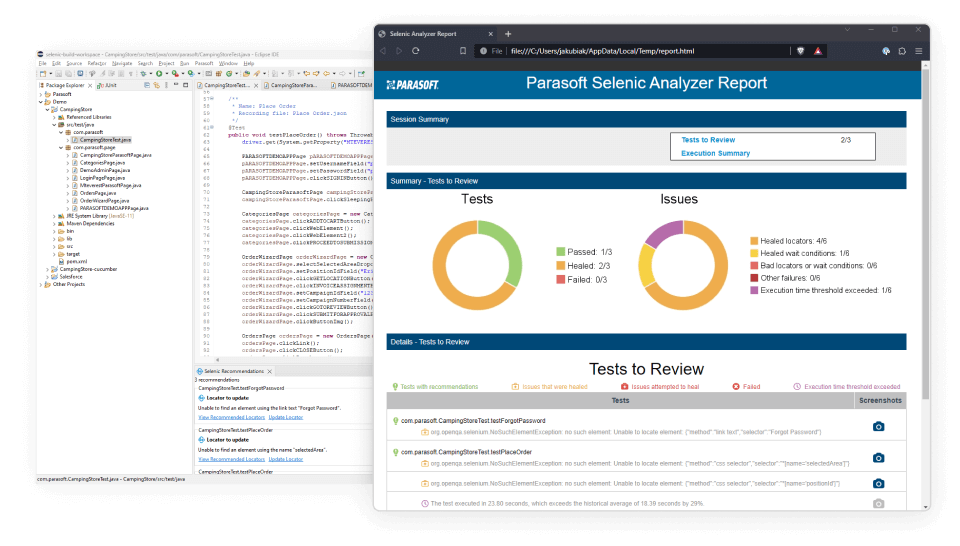Open camera icon for selectedArea exception row

878,457
